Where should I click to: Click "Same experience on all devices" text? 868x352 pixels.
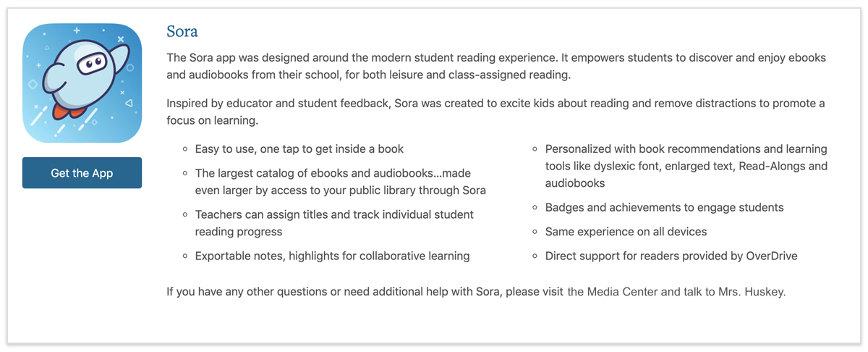coord(626,232)
